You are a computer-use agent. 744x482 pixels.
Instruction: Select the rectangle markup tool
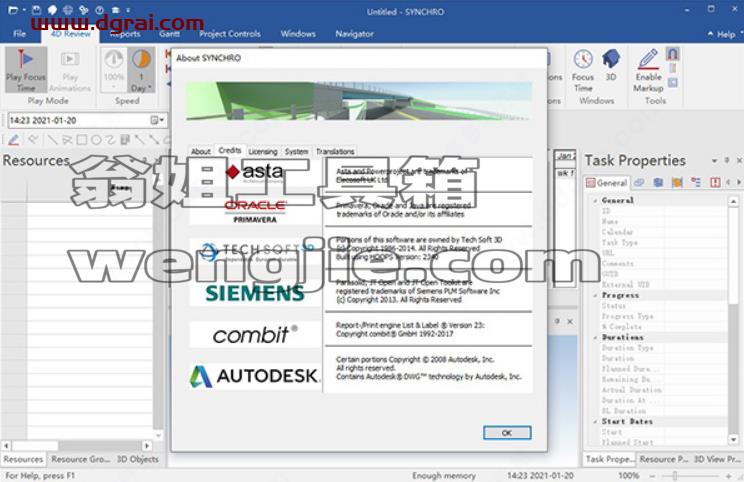[x=82, y=139]
